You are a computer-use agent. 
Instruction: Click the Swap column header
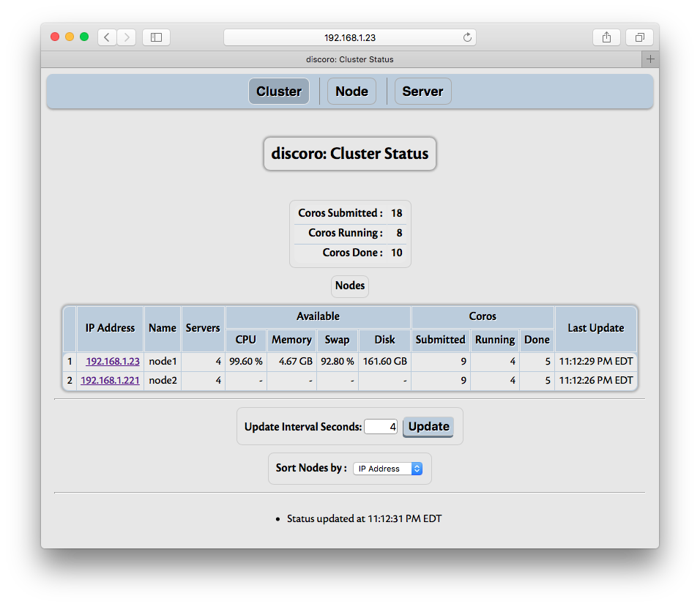pyautogui.click(x=338, y=340)
